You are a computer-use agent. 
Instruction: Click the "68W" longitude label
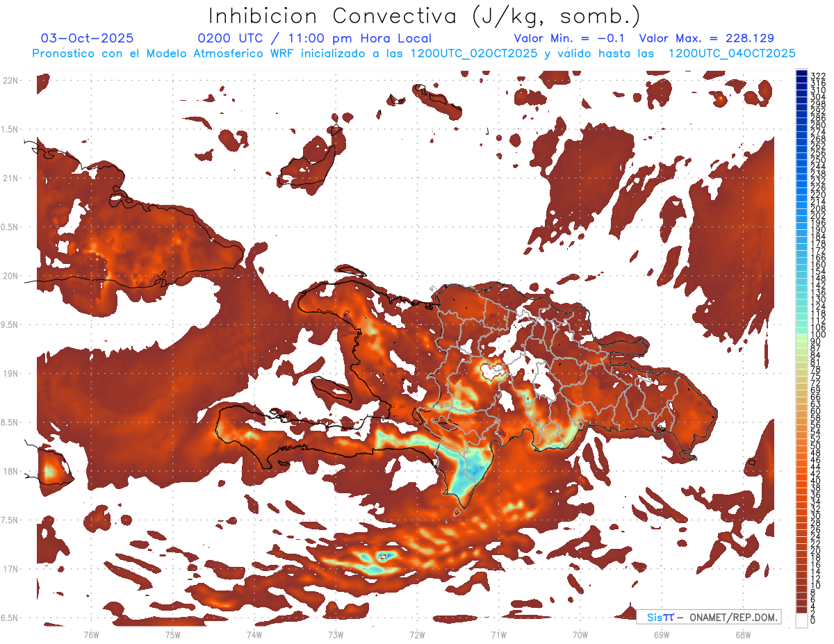[743, 634]
